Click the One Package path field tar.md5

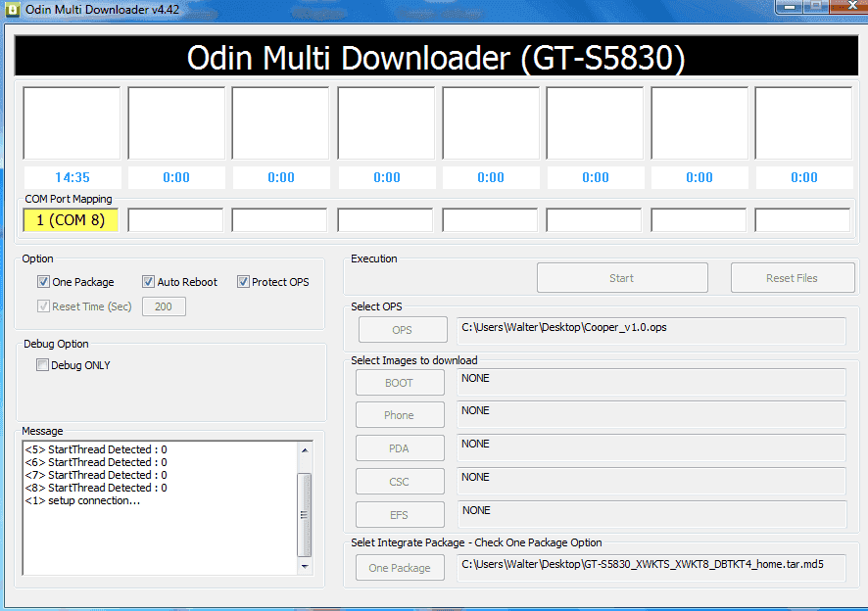click(x=651, y=567)
